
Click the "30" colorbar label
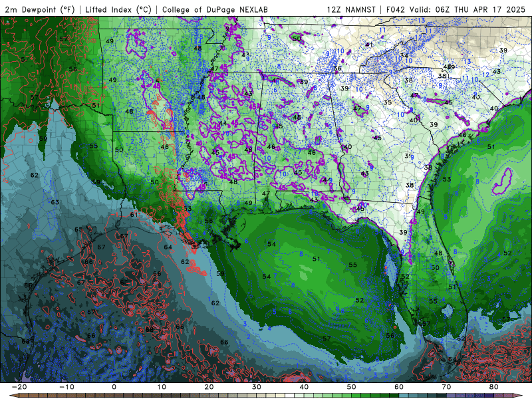[257, 387]
